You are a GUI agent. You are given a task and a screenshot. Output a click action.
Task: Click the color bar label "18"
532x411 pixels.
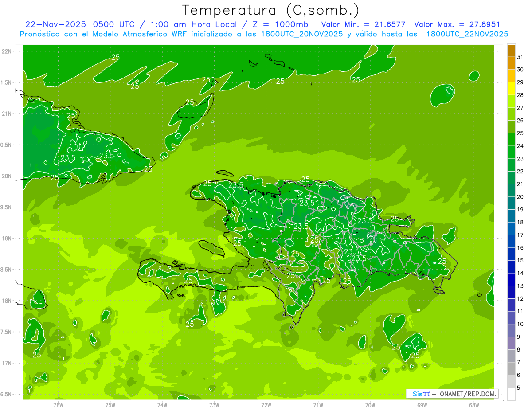(x=520, y=222)
